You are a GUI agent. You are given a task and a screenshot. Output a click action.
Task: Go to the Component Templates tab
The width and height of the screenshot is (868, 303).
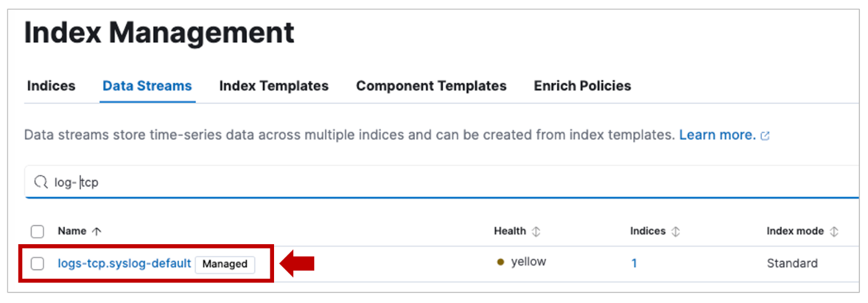(x=431, y=86)
